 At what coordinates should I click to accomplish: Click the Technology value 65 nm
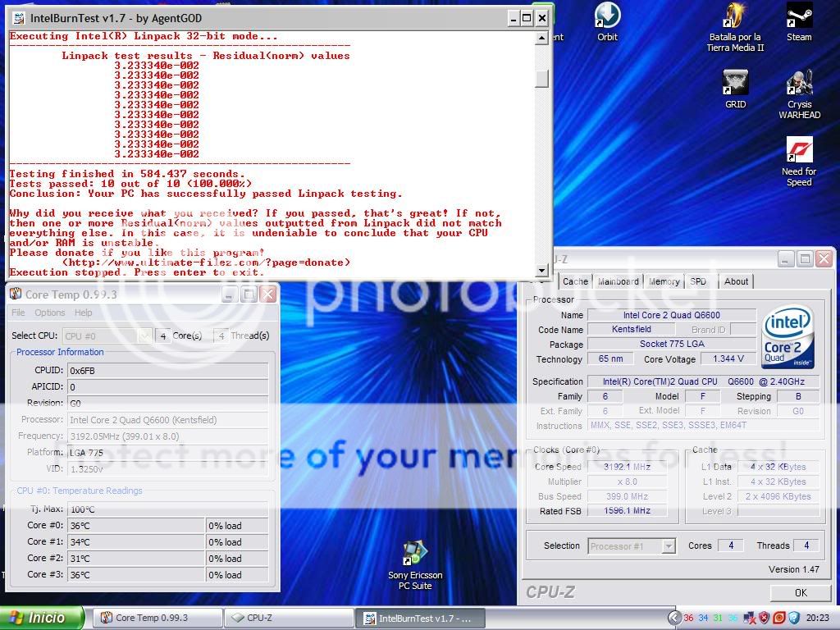pyautogui.click(x=610, y=359)
